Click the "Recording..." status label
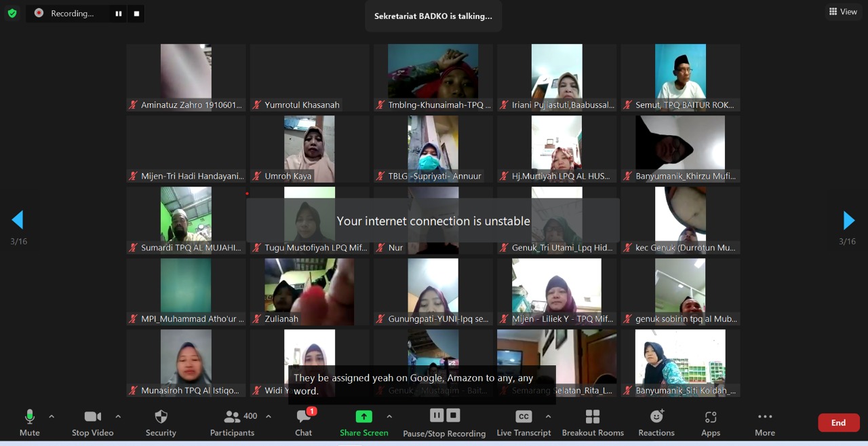Image resolution: width=868 pixels, height=446 pixels. [x=73, y=14]
